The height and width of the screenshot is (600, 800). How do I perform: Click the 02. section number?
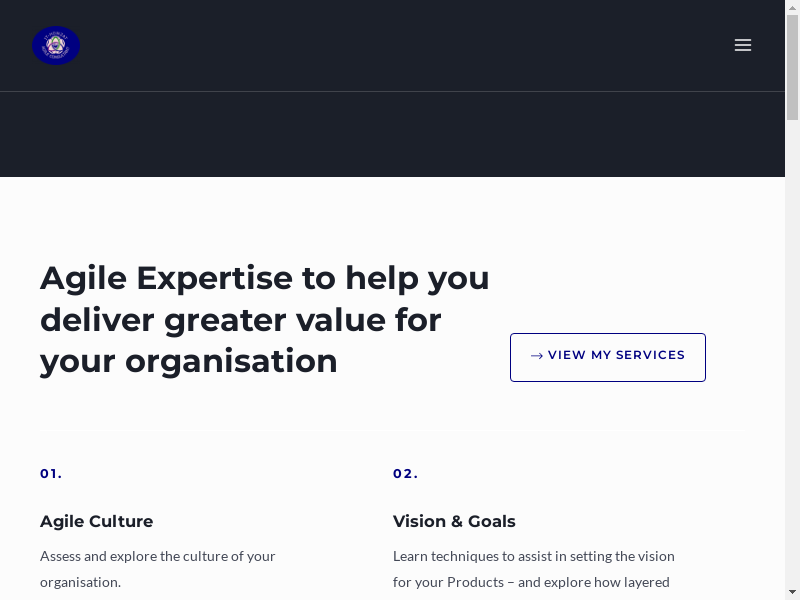pyautogui.click(x=405, y=474)
